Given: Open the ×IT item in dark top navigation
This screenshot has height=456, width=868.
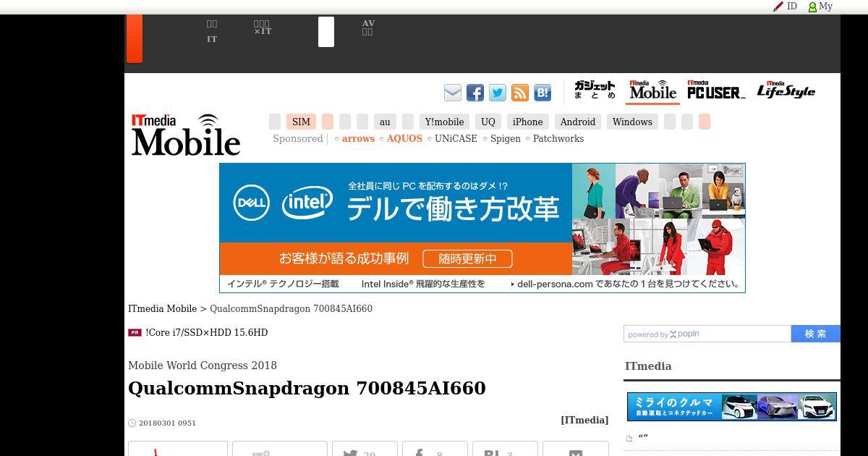Looking at the screenshot, I should coord(263,28).
